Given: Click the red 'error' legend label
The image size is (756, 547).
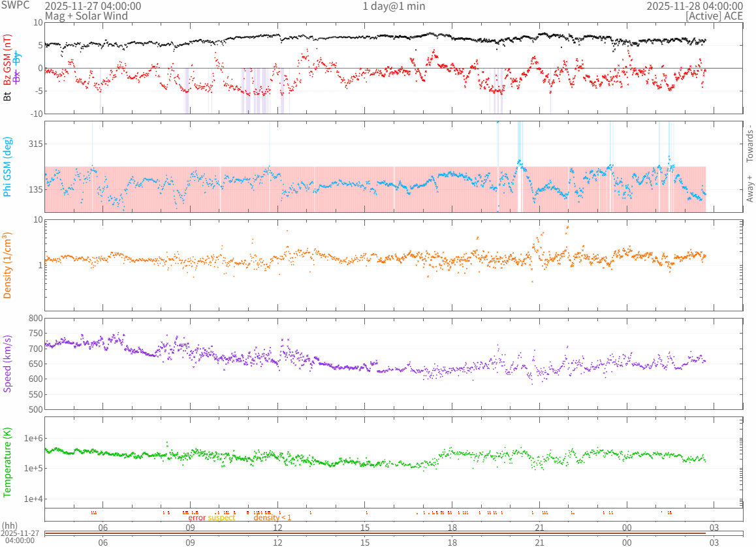Looking at the screenshot, I should click(x=197, y=518).
